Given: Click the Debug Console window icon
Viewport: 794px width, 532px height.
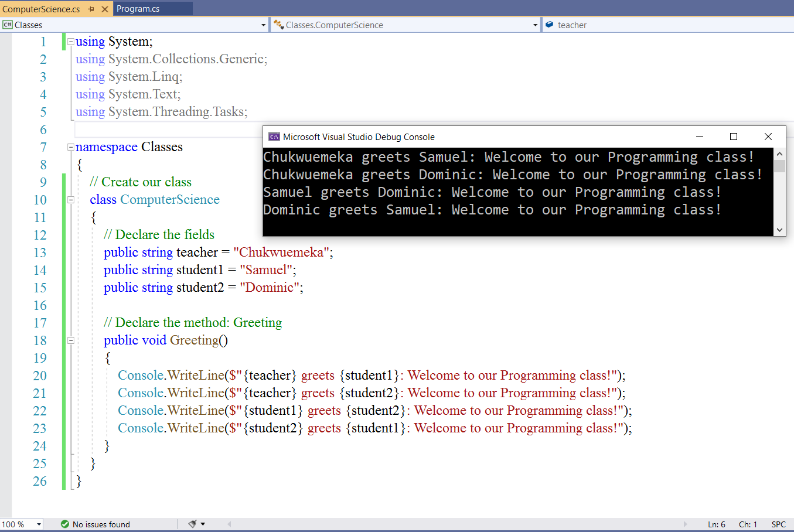Looking at the screenshot, I should pyautogui.click(x=274, y=137).
